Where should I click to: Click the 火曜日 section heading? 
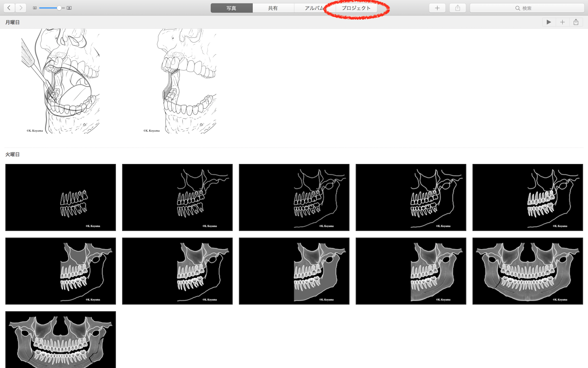tap(13, 155)
